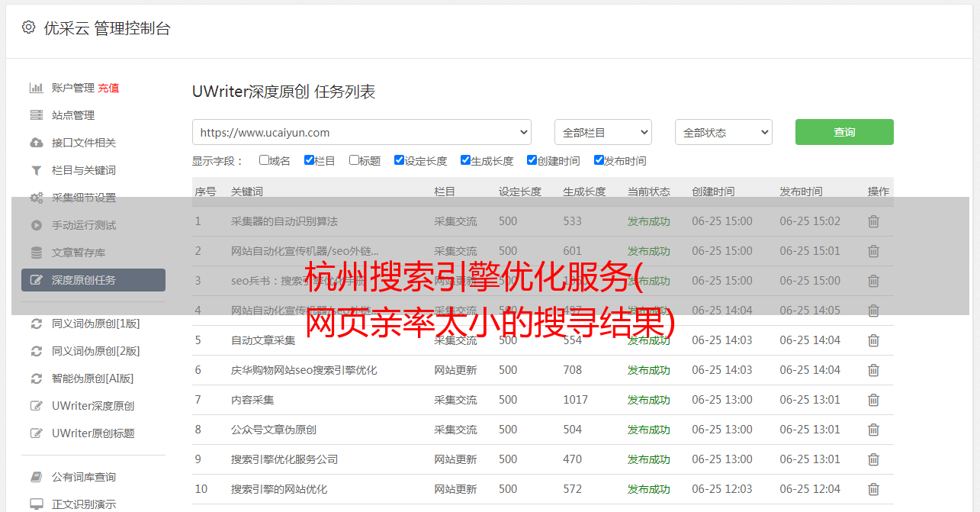Viewport: 980px width, 512px height.
Task: Open 同义词伪原创[1版] menu item
Action: point(96,324)
